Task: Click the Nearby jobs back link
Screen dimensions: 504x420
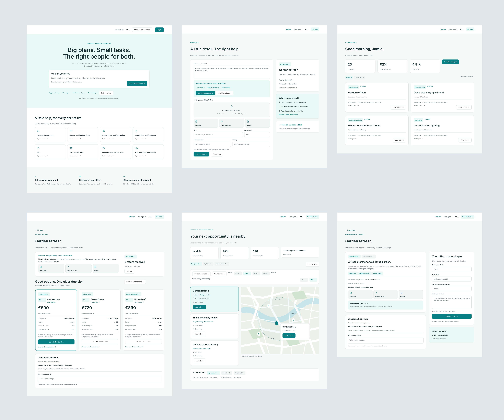Action: point(350,230)
